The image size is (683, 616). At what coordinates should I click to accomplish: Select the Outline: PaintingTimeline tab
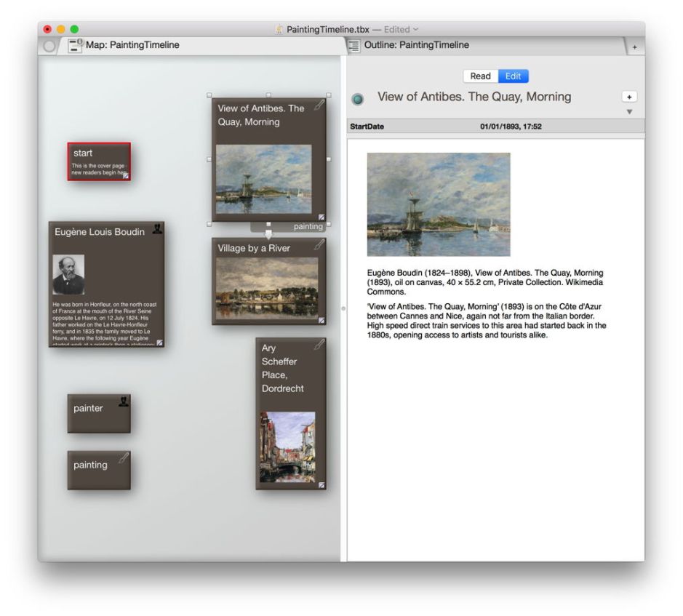point(416,45)
